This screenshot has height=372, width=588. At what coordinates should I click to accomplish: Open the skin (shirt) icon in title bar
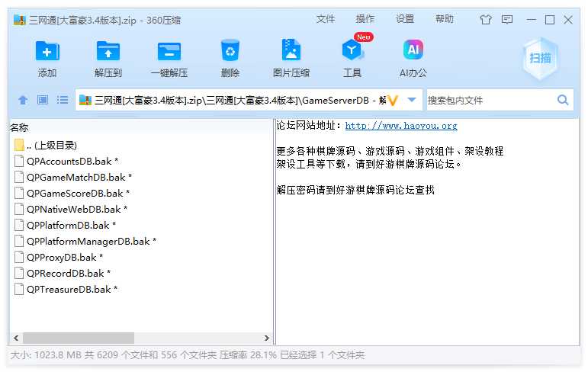point(486,20)
